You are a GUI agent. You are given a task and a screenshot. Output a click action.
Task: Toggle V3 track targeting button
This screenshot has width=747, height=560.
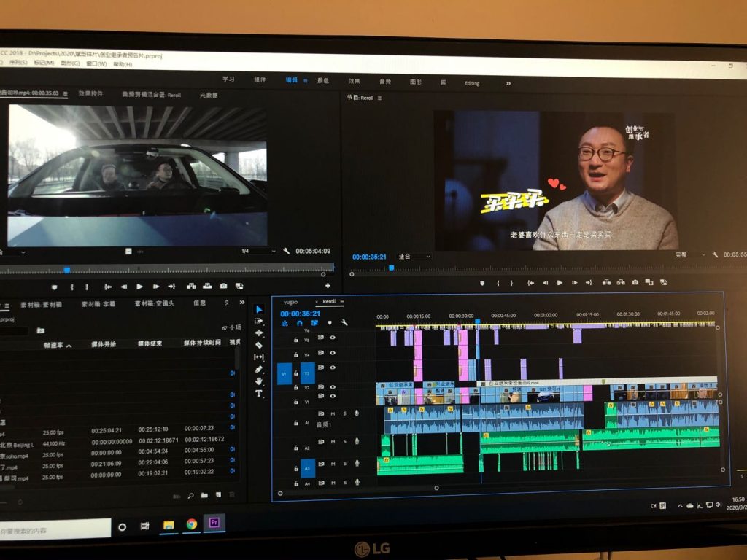tap(307, 373)
